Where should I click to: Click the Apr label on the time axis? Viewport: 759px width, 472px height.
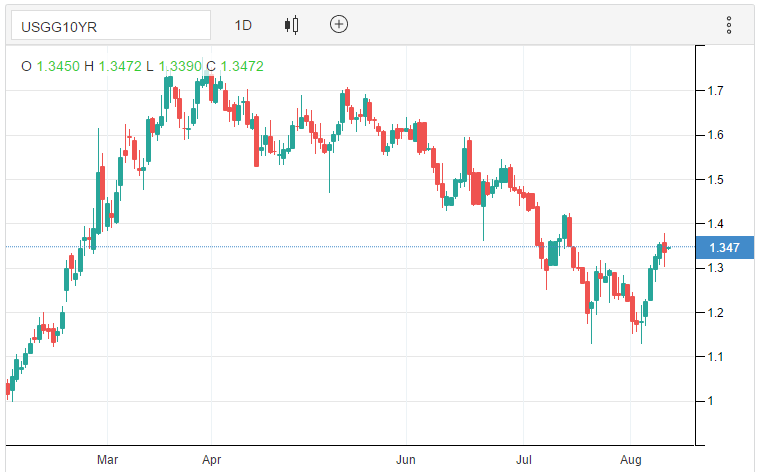click(x=211, y=461)
